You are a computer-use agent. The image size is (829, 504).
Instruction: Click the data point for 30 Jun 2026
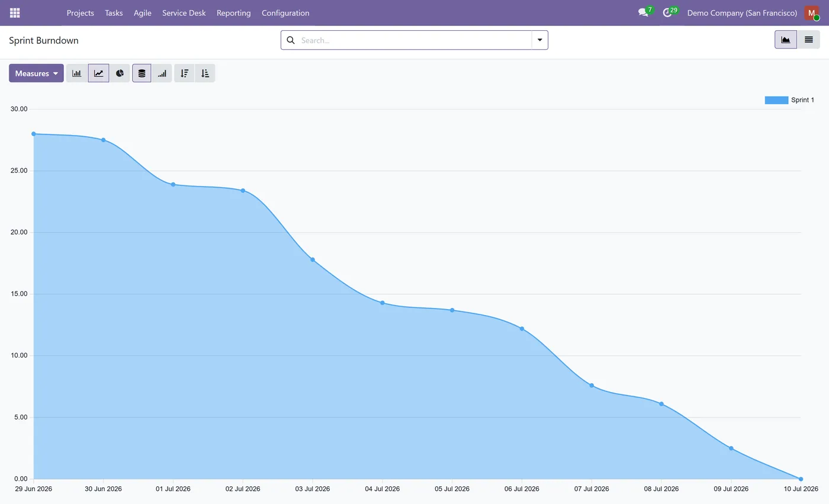104,140
